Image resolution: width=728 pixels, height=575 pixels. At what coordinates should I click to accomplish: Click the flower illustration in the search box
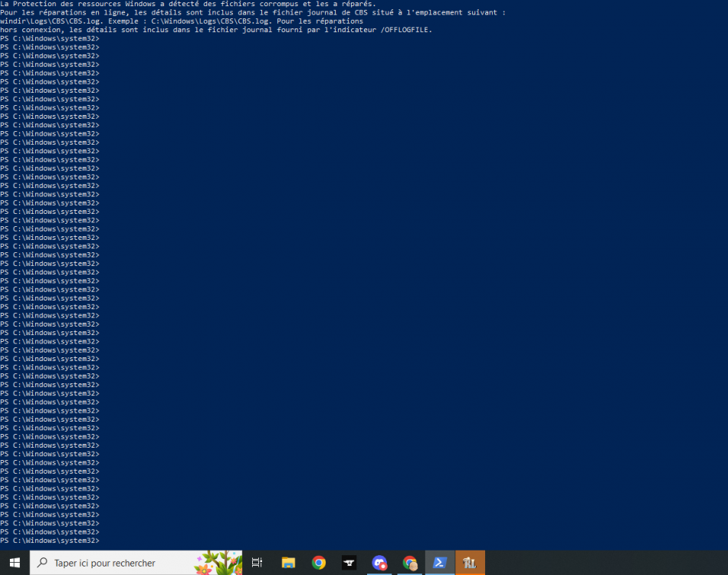pos(218,563)
